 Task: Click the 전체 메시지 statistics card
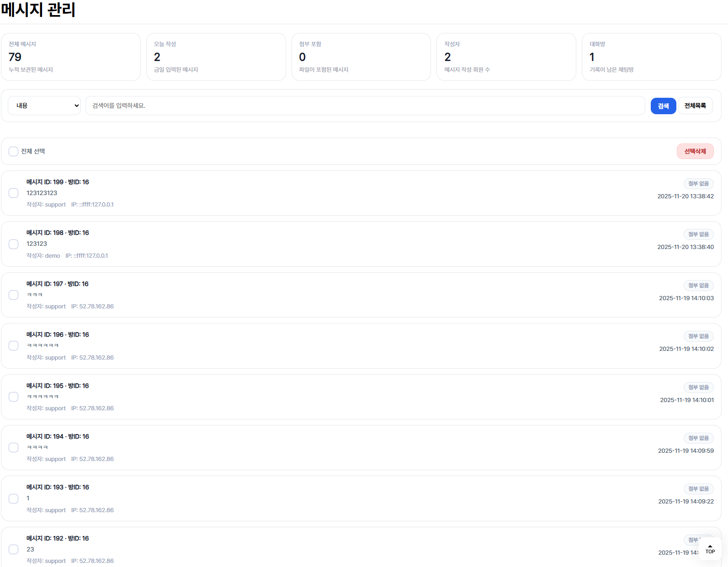pos(71,57)
